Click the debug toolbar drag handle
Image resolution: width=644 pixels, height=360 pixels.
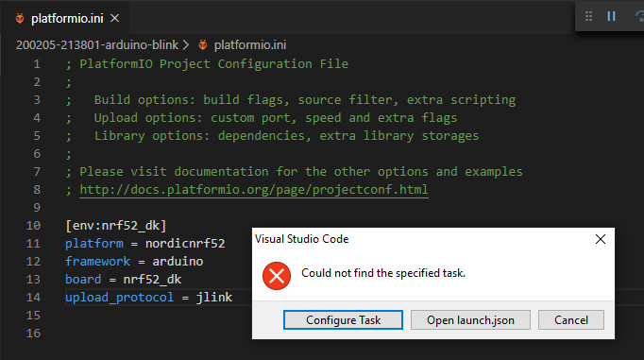point(588,16)
